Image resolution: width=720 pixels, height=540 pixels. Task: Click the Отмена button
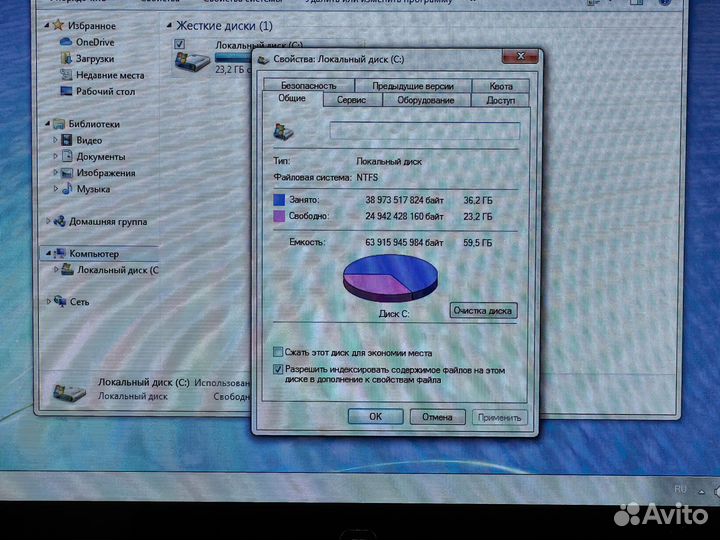pyautogui.click(x=437, y=417)
